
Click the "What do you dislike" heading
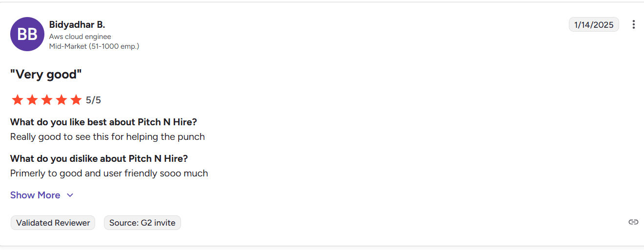[99, 158]
